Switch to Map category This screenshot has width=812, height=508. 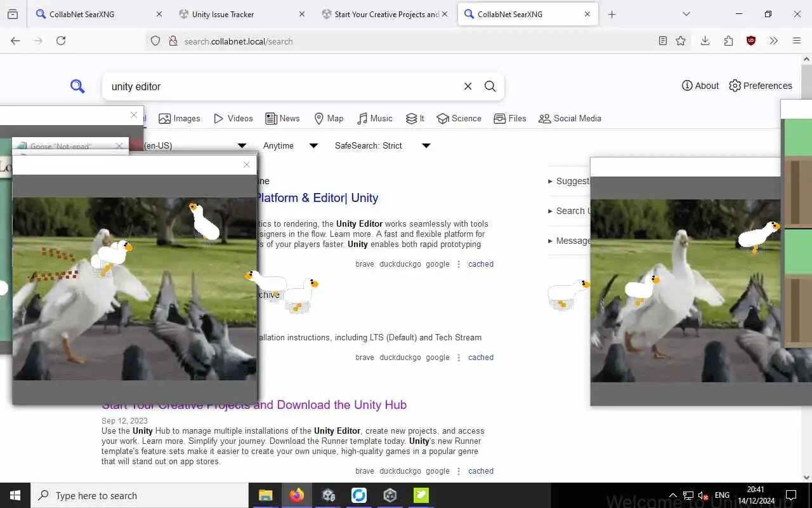[329, 118]
